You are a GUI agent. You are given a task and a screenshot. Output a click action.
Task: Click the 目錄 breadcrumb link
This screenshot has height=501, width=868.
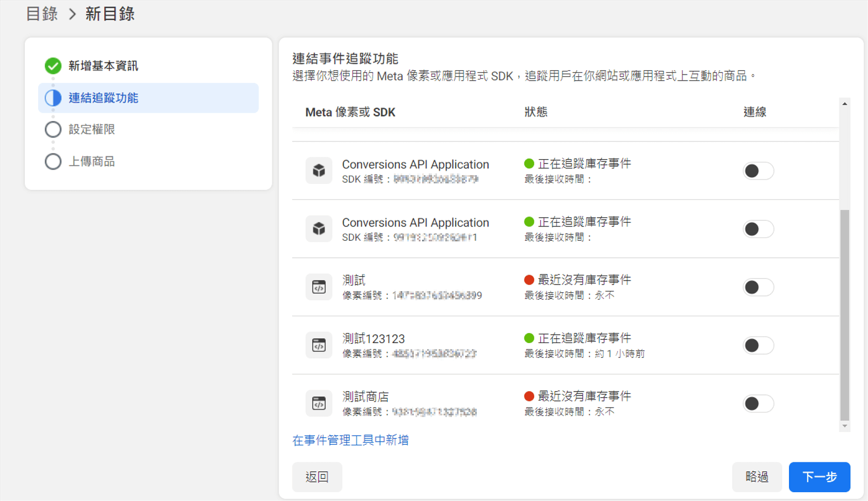click(42, 14)
